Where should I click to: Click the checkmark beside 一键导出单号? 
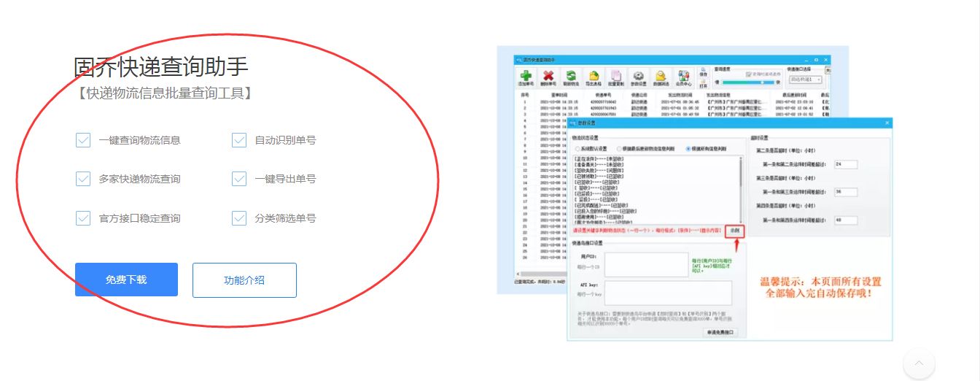[239, 179]
